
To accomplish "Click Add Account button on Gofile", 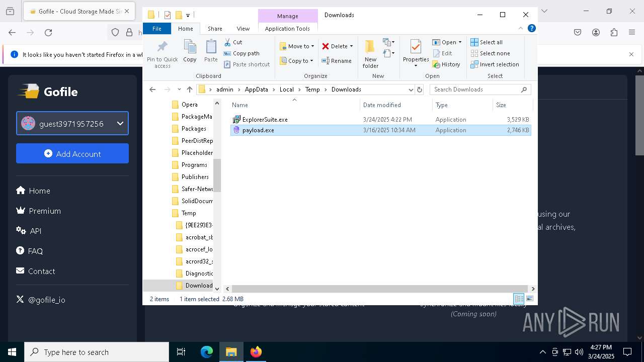I will coord(72,153).
